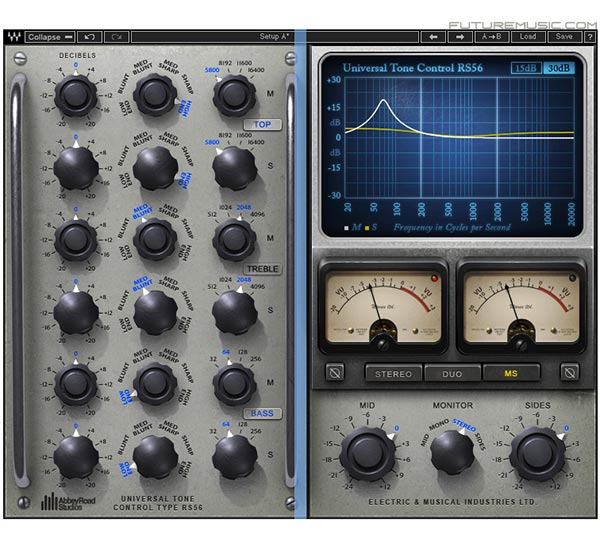Click the Bass M frequency knob
600x550 pixels.
click(x=234, y=384)
